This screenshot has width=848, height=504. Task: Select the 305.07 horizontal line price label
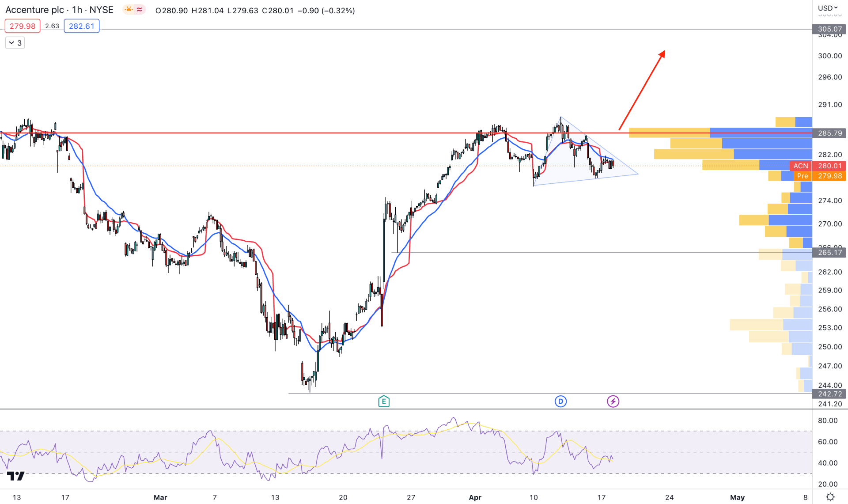coord(829,29)
